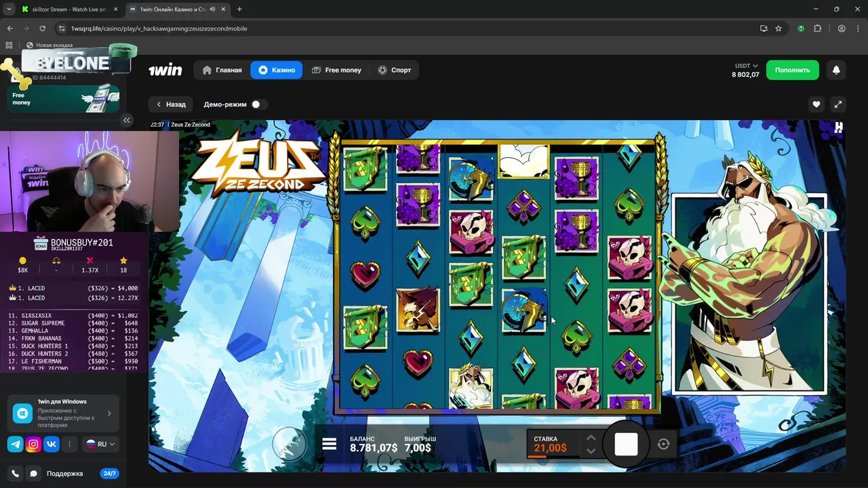The height and width of the screenshot is (488, 868).
Task: Open USDT currency dropdown
Action: pyautogui.click(x=746, y=66)
